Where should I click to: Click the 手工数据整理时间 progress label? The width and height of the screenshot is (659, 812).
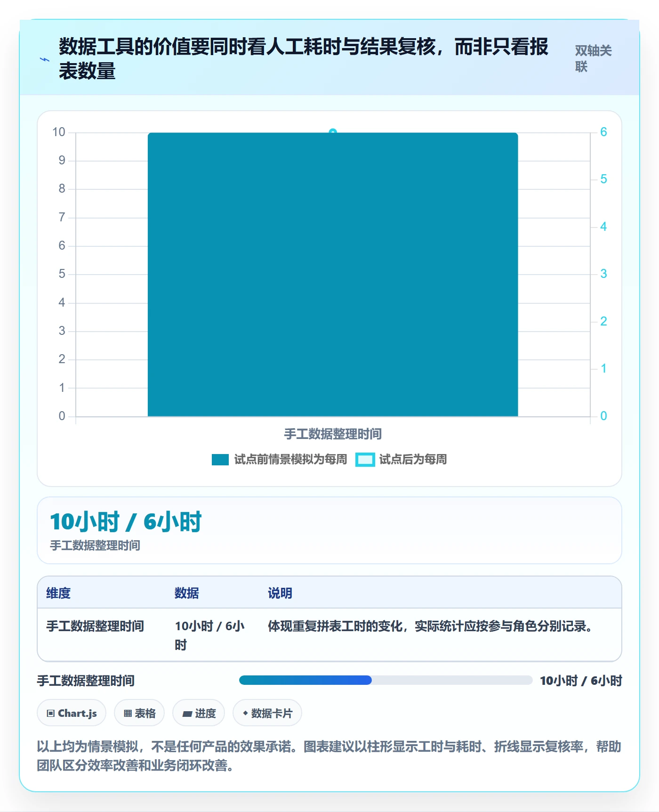[x=86, y=681]
